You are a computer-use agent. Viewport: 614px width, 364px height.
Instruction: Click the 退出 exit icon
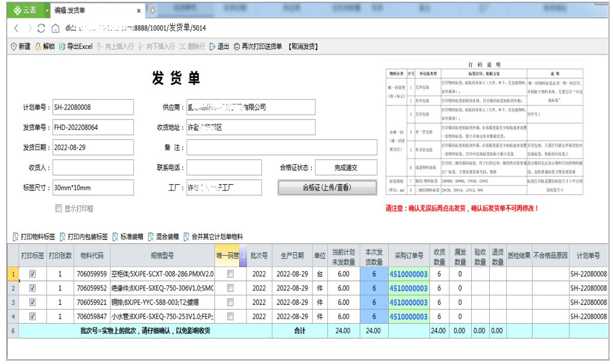[x=212, y=46]
